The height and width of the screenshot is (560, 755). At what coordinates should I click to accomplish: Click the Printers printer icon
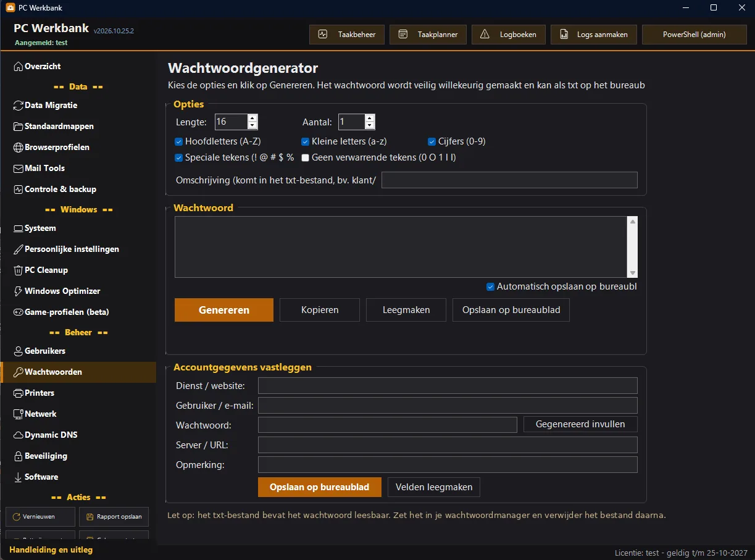[19, 393]
